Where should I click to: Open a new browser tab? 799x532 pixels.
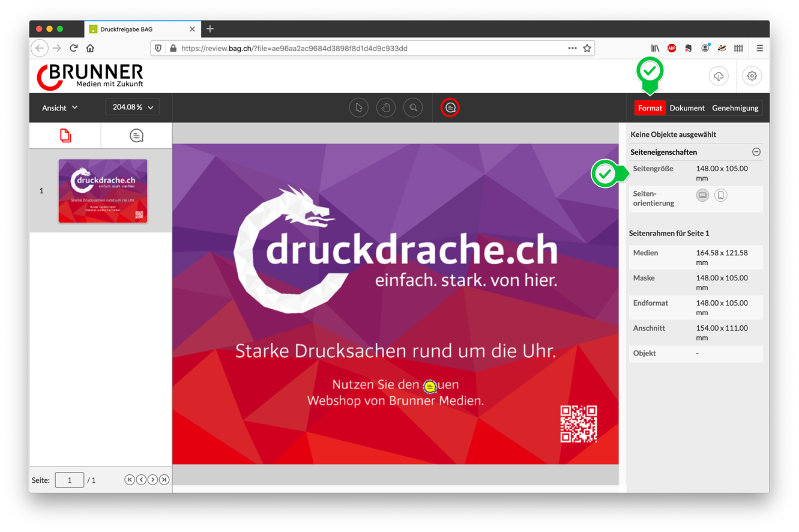[x=210, y=29]
